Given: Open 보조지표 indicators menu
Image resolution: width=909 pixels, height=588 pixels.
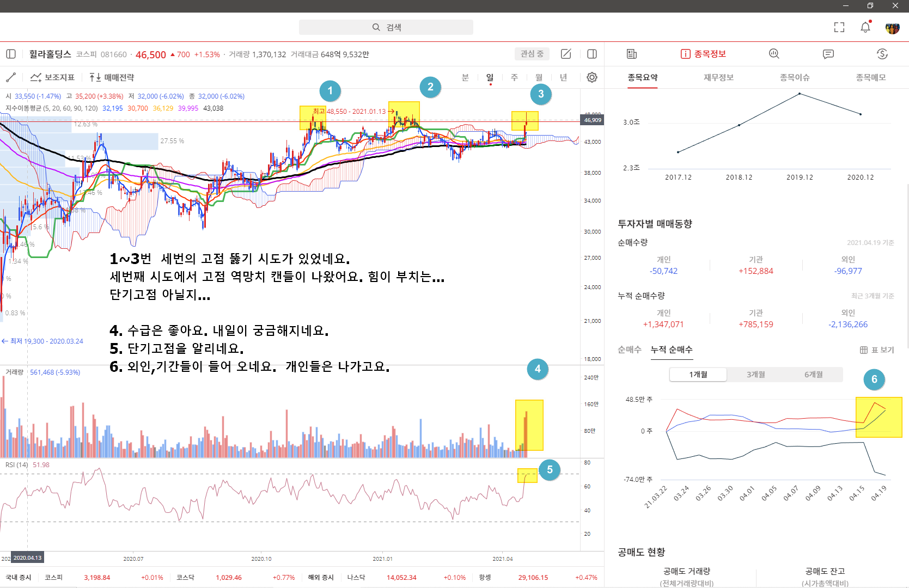Looking at the screenshot, I should [52, 77].
